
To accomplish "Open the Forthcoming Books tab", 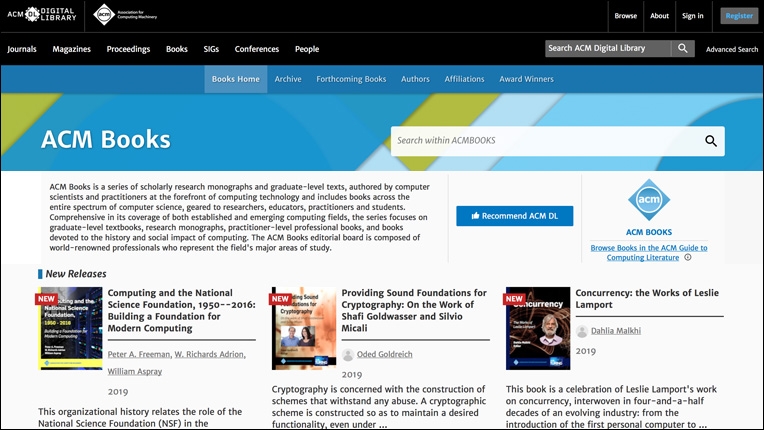I will point(351,79).
